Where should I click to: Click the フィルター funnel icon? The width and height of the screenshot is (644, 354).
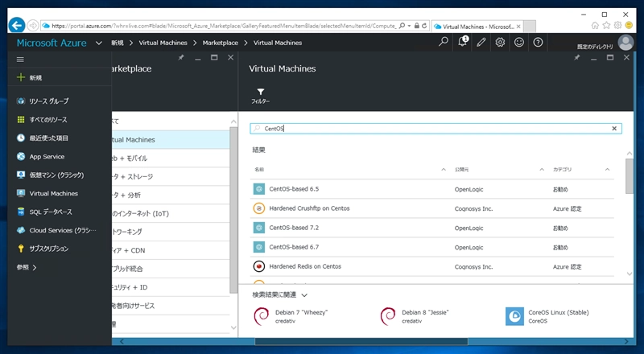(x=260, y=92)
